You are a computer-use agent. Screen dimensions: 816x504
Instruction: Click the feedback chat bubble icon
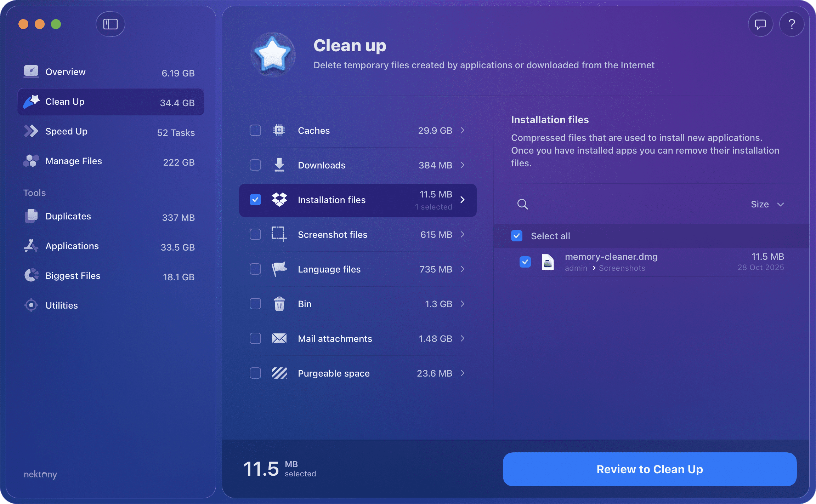(760, 24)
